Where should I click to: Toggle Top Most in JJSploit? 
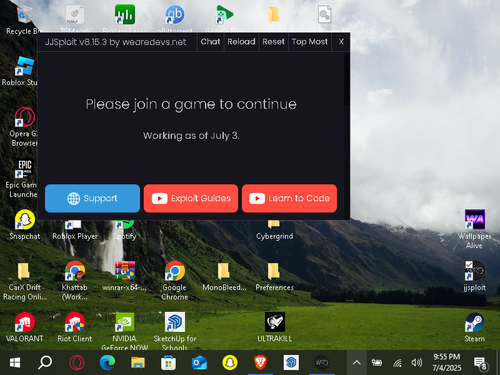click(x=310, y=42)
